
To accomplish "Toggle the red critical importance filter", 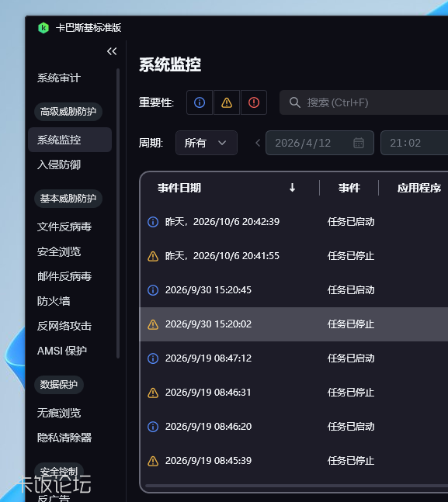I will click(254, 102).
